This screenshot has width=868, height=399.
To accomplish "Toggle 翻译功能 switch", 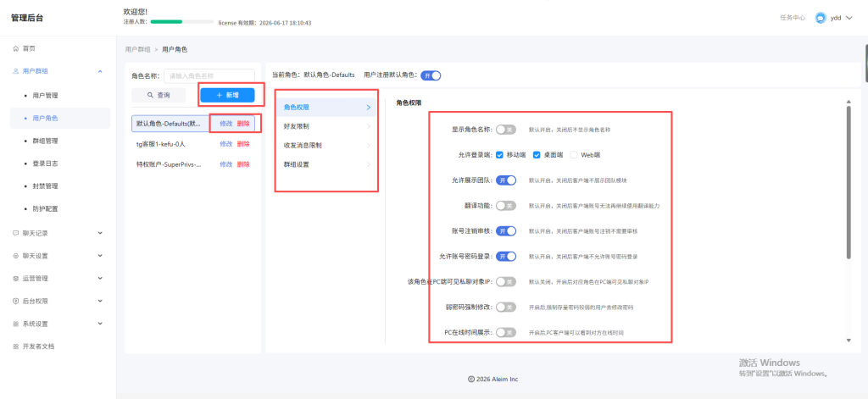I will 506,205.
